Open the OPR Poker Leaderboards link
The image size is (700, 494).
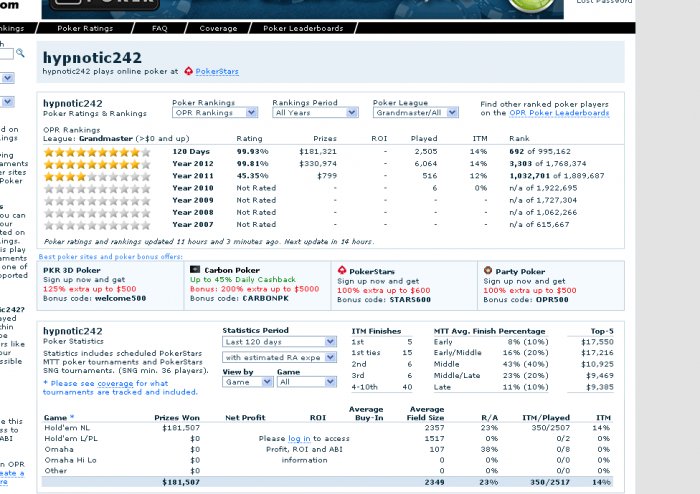coord(559,113)
